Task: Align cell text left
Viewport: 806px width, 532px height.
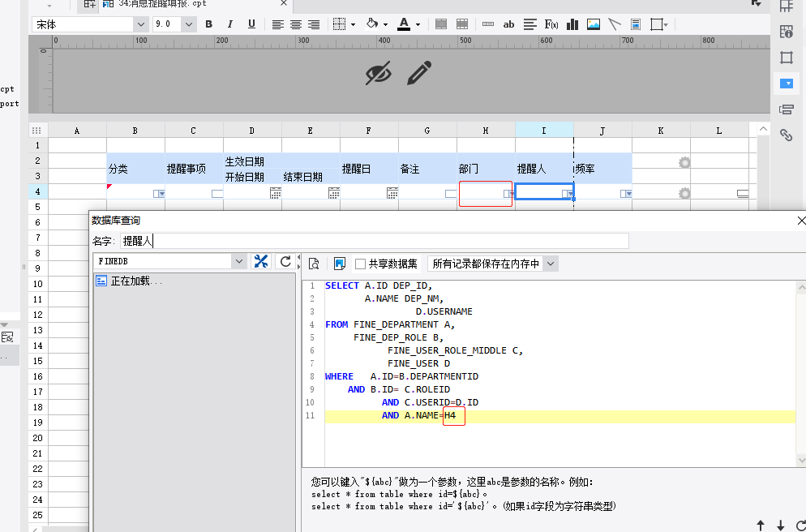Action: [277, 24]
